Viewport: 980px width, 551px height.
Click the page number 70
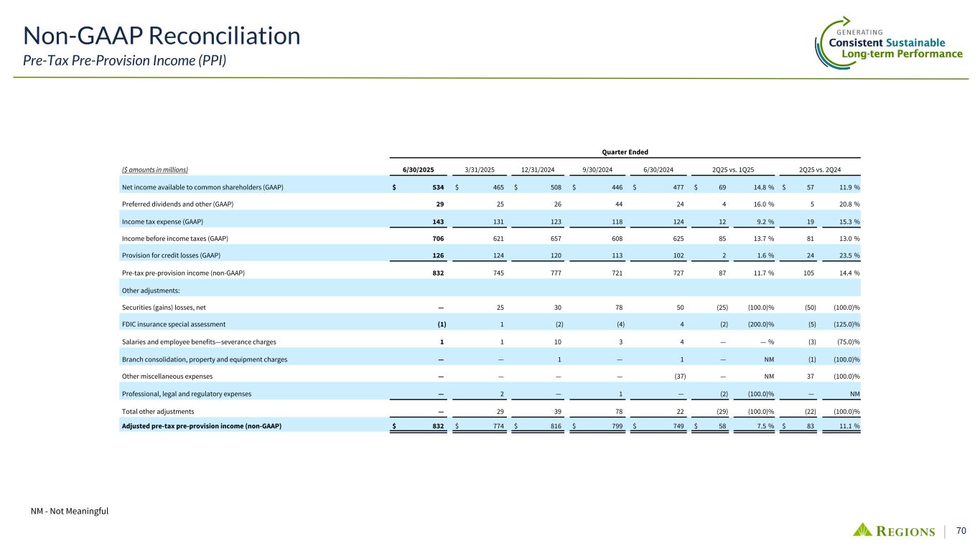coord(962,530)
